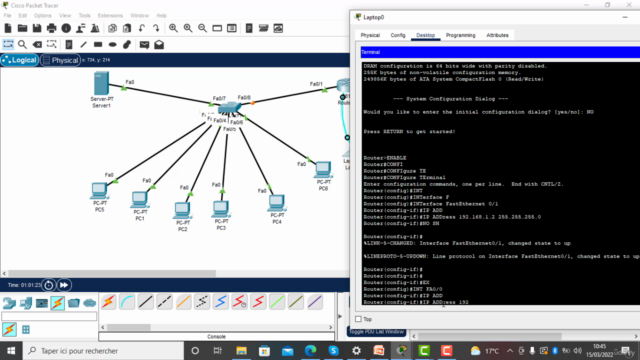The image size is (640, 360).
Task: Click the Task View taskbar icon
Action: coord(218,351)
